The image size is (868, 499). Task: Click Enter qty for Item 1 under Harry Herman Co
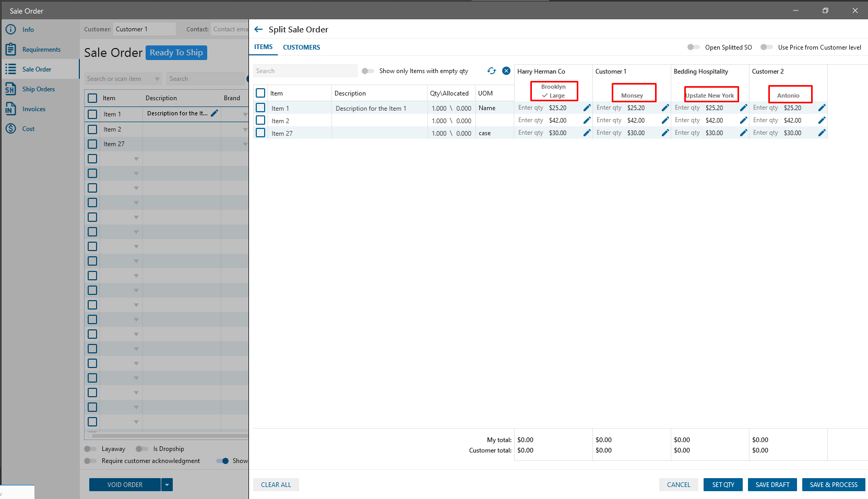[531, 108]
